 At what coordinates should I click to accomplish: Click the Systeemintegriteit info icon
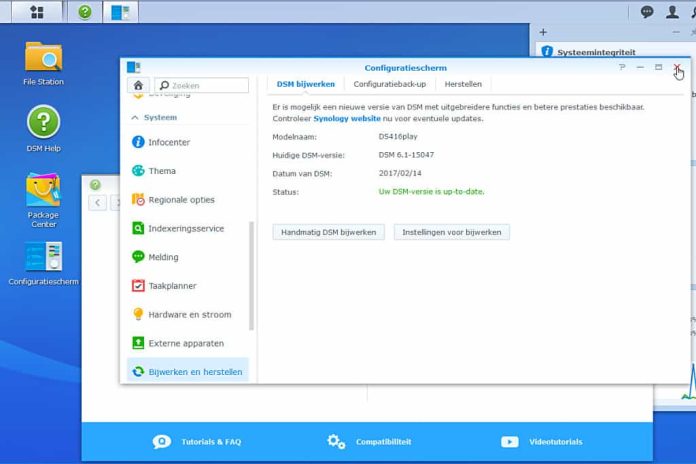click(547, 52)
